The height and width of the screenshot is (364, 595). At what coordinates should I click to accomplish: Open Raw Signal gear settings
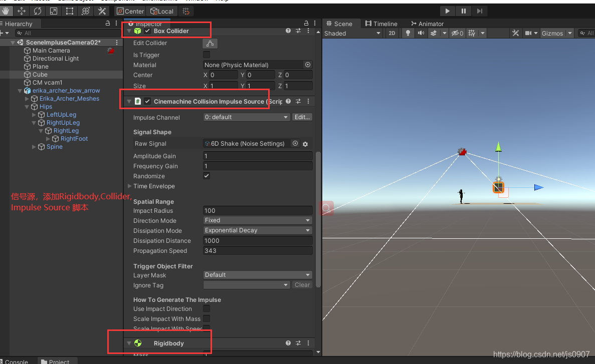[x=305, y=144]
